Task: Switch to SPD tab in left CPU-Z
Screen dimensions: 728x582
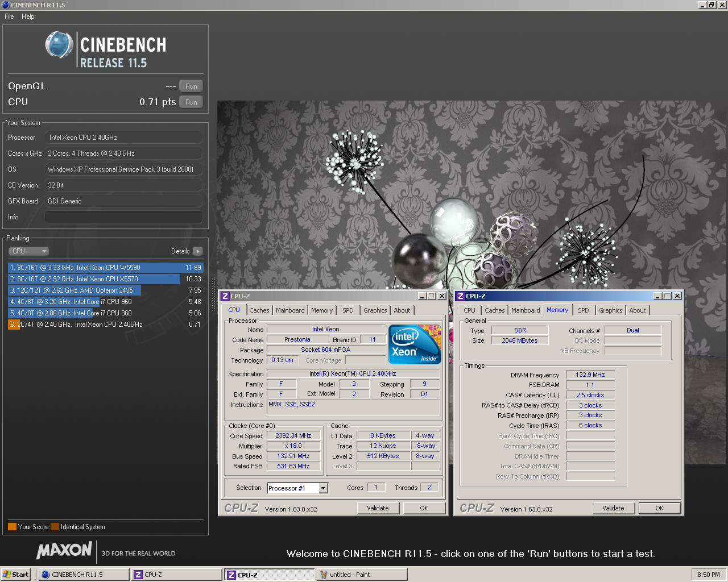Action: coord(348,310)
